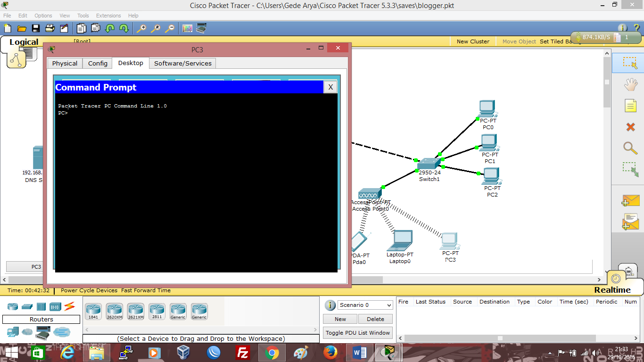Switch to the Config tab in PC3
This screenshot has height=362, width=644.
pyautogui.click(x=98, y=64)
